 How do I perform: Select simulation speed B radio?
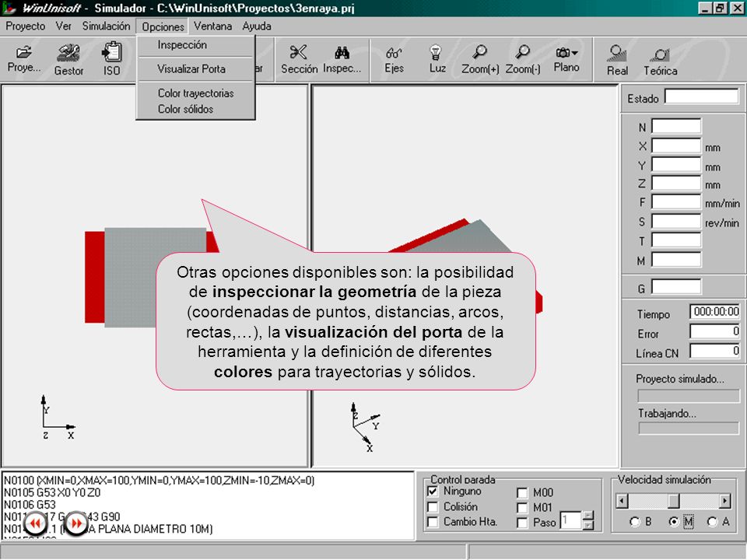point(634,522)
